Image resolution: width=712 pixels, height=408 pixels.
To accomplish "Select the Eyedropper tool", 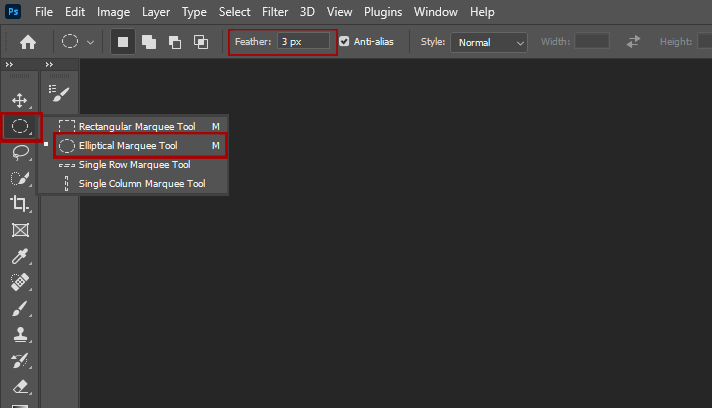I will [x=20, y=256].
